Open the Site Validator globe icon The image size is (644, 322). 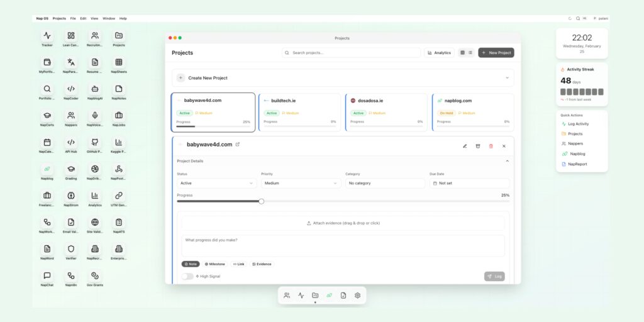pos(95,222)
